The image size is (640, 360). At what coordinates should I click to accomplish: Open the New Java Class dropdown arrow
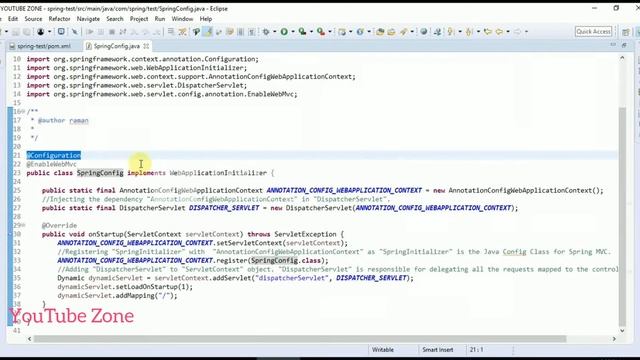369,31
